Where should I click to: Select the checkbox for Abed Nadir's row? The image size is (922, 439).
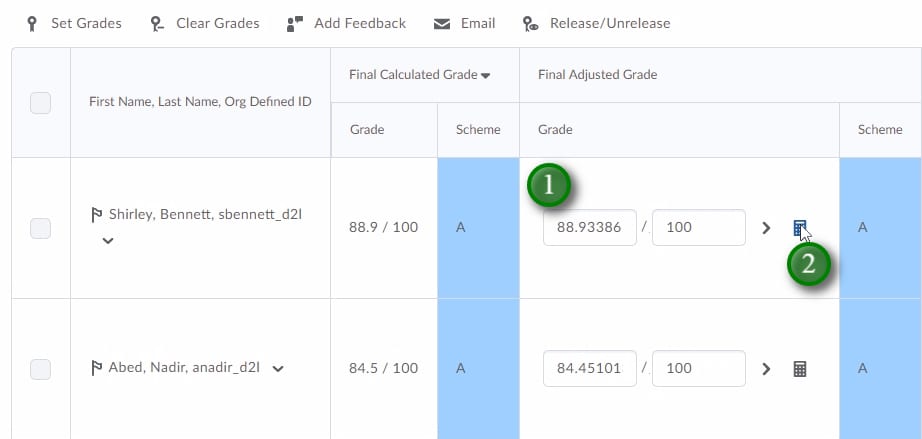[41, 369]
